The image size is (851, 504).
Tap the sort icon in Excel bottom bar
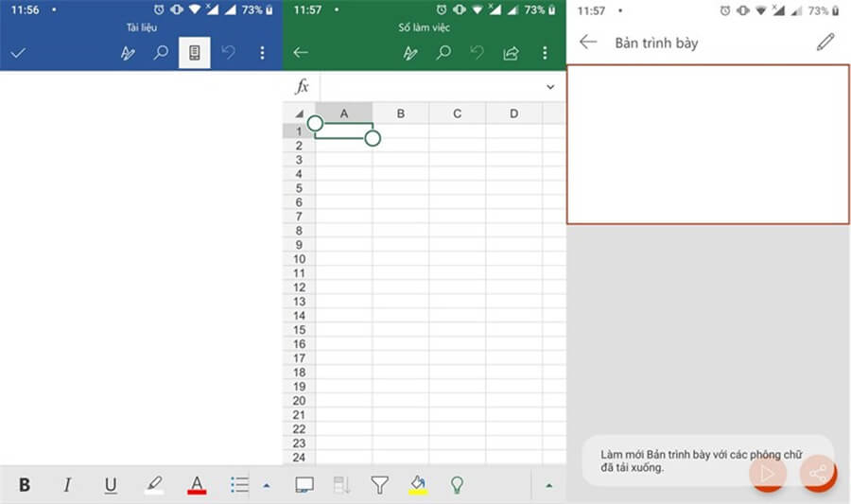click(342, 484)
